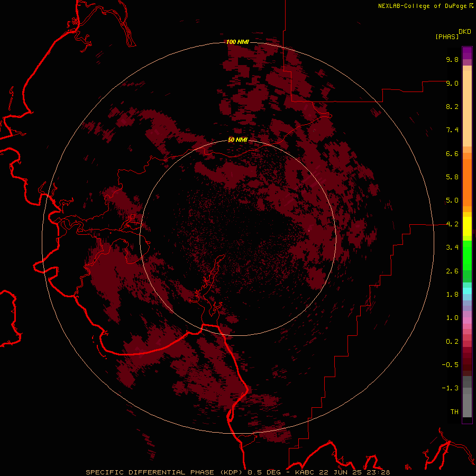The width and height of the screenshot is (476, 476).
Task: Click the NEXLAB-College of DuPage label
Action: point(422,6)
